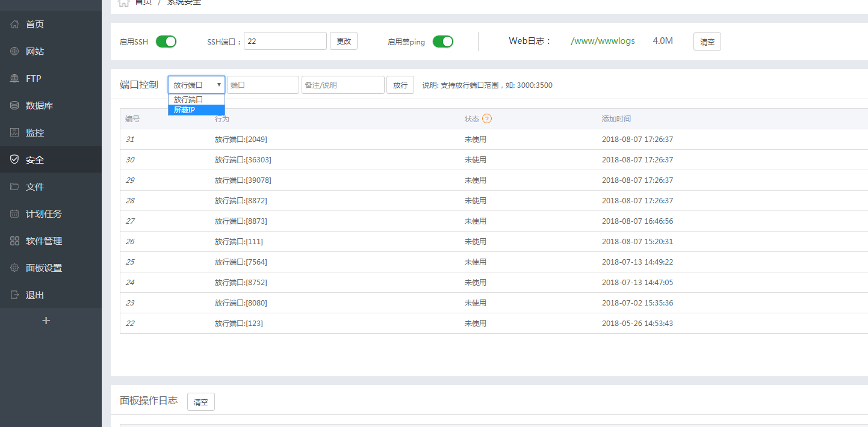Click the help question mark beside 状态
The image size is (868, 427).
pyautogui.click(x=488, y=118)
